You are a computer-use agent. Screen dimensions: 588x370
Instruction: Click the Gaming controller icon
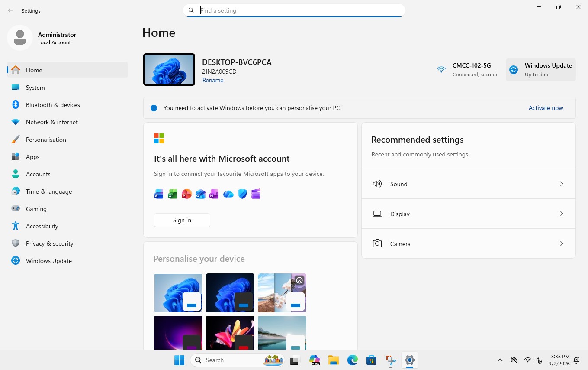[x=16, y=209]
